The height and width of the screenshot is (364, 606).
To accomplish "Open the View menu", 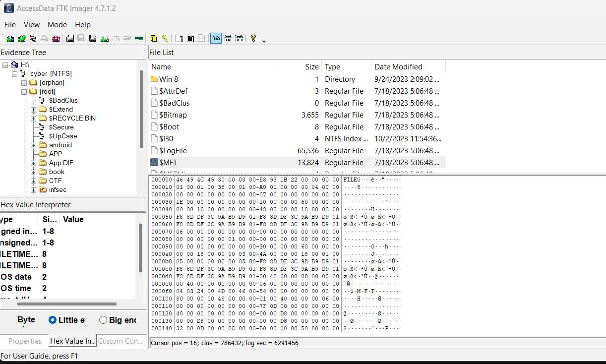I will tap(32, 25).
